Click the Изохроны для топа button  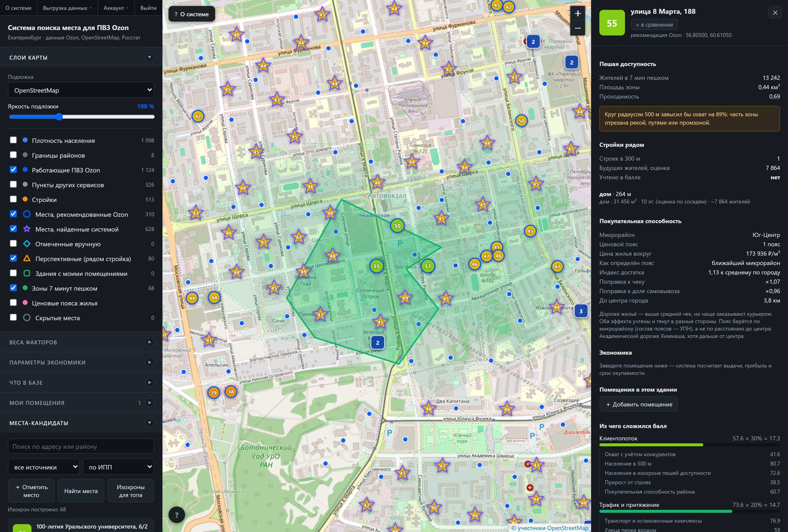click(x=130, y=491)
